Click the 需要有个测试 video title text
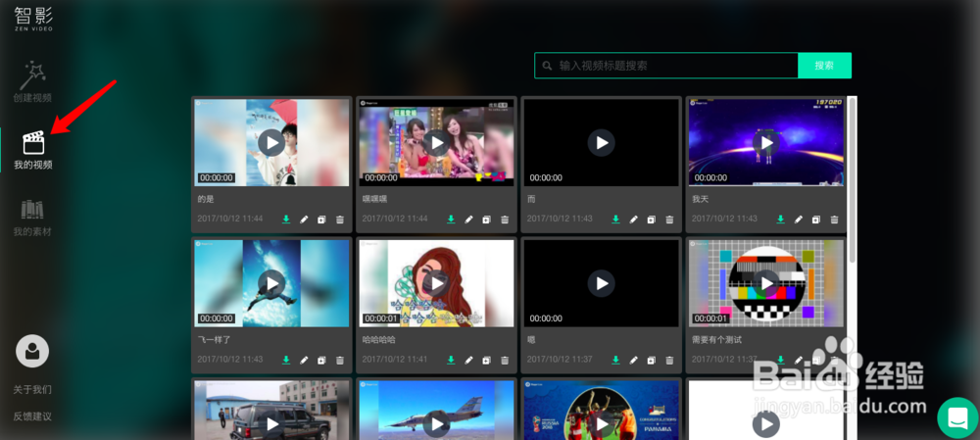This screenshot has height=440, width=980. pos(717,339)
